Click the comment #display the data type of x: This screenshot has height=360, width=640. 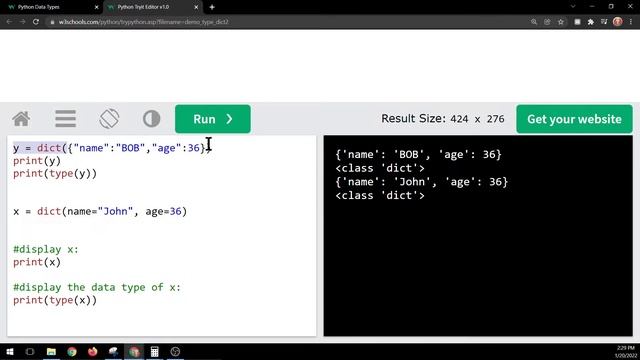tap(97, 287)
